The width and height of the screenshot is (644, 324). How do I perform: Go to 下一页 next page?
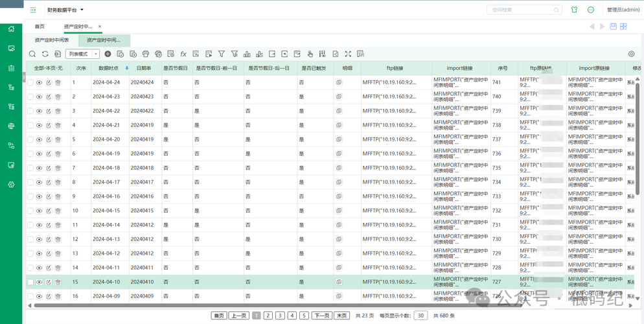(x=321, y=316)
